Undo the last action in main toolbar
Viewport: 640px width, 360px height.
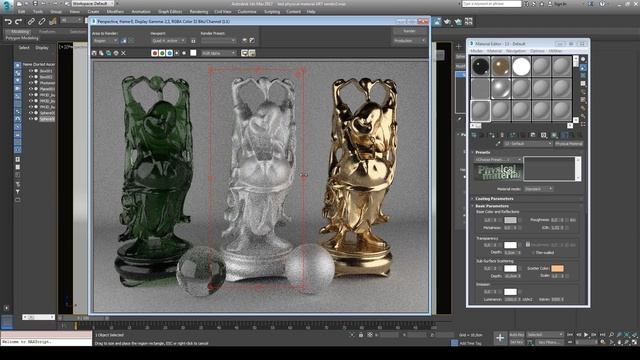pyautogui.click(x=8, y=21)
